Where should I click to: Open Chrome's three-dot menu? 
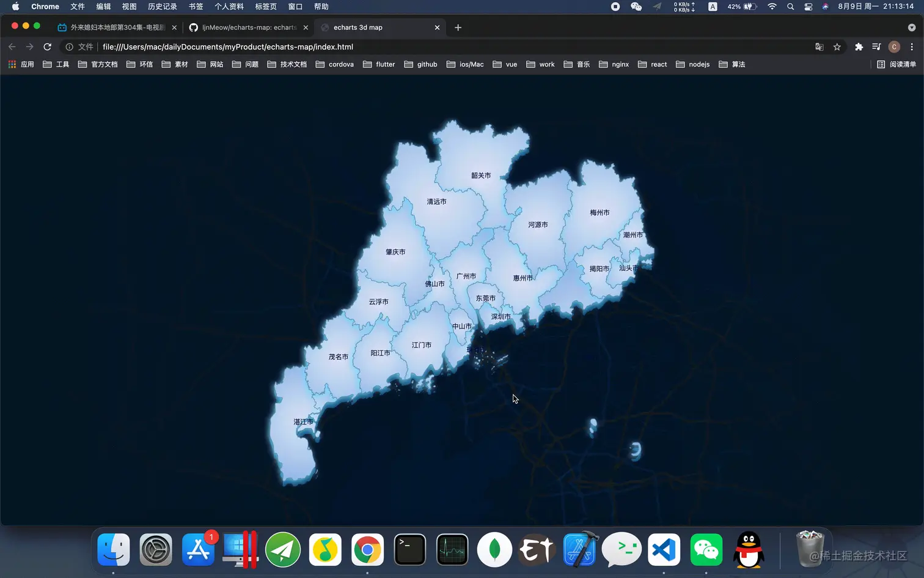(911, 46)
